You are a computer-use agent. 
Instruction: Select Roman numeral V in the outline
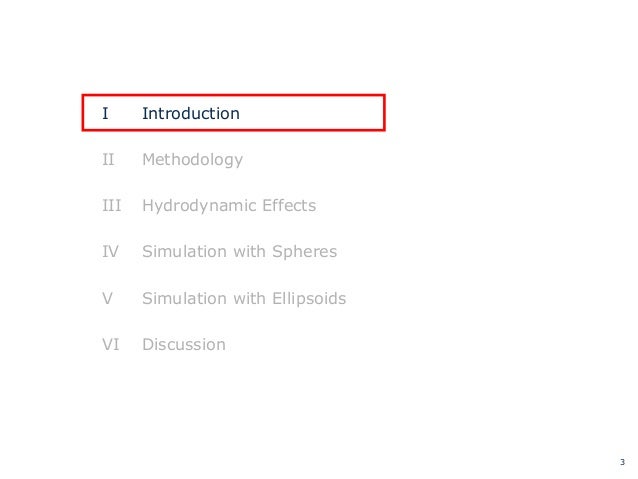click(x=107, y=298)
